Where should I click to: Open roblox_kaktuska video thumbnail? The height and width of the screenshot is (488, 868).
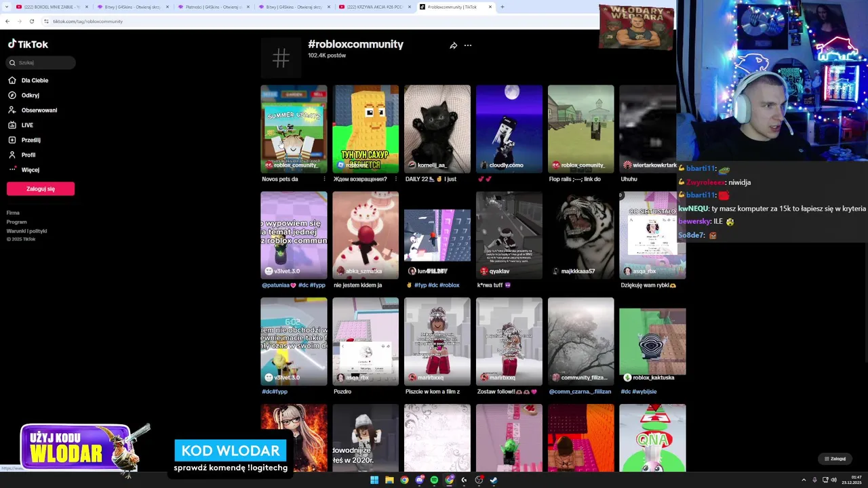(x=652, y=342)
